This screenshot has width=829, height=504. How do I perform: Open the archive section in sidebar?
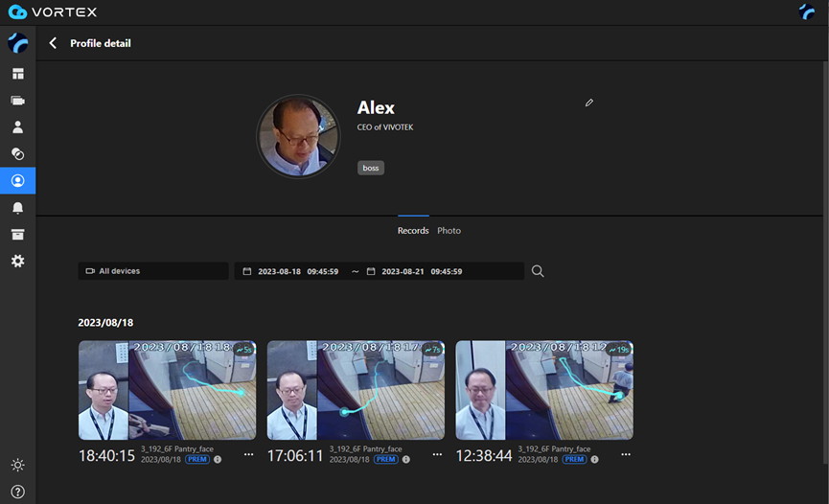tap(17, 235)
